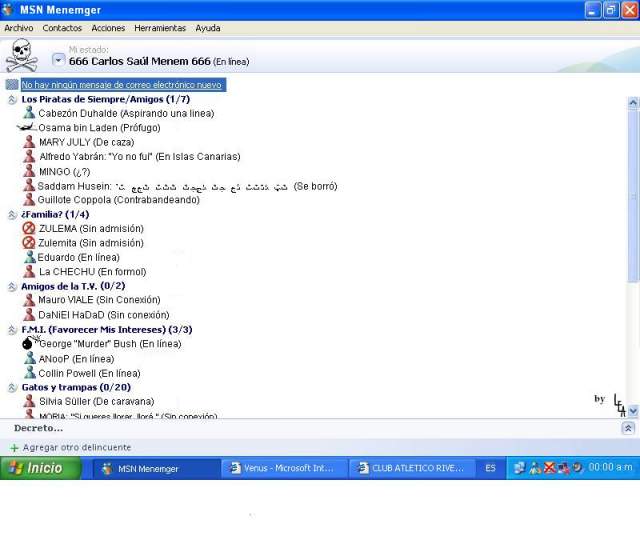The image size is (640, 556).
Task: Click the skull and crossbones display picture
Action: tap(21, 55)
